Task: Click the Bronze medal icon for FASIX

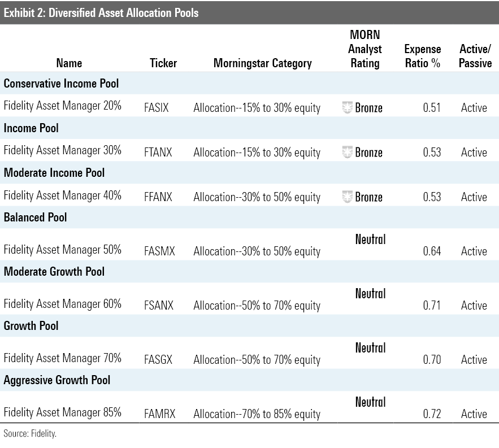Action: (348, 107)
